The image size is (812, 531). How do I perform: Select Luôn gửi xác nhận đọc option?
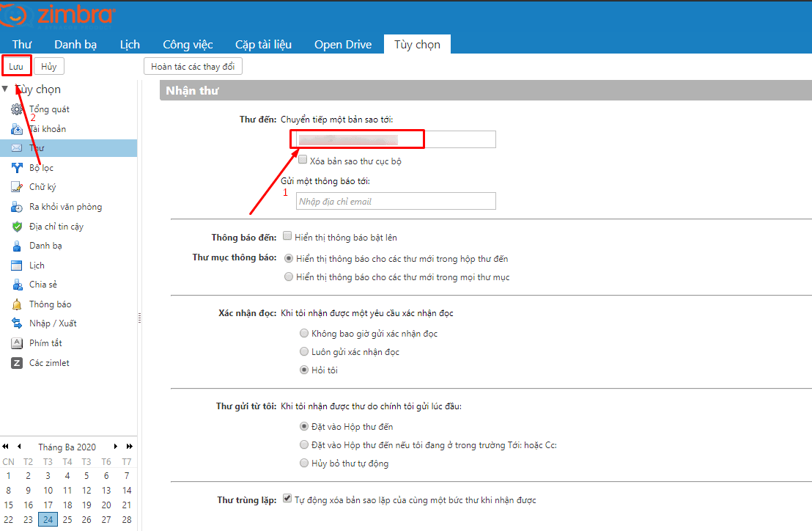coord(305,352)
